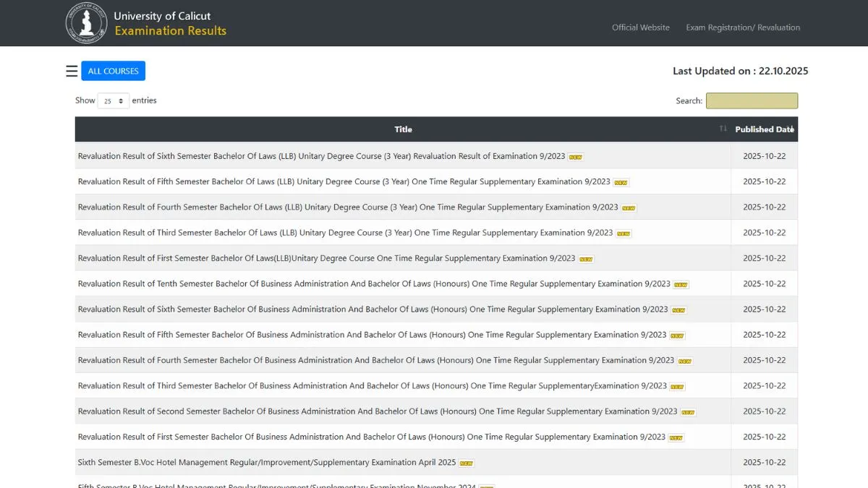Click the Title column sort arrows
The image size is (868, 488).
[x=723, y=129]
